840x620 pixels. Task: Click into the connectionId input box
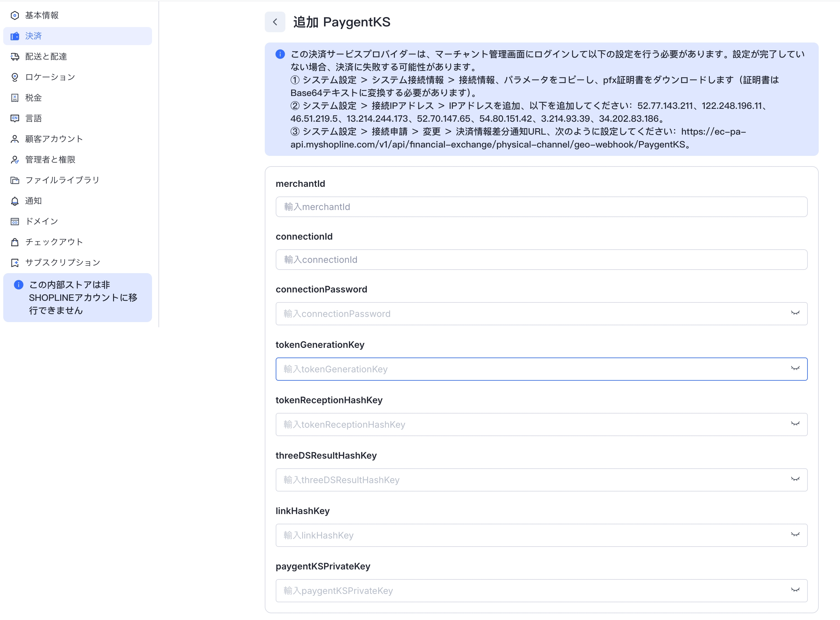click(541, 260)
